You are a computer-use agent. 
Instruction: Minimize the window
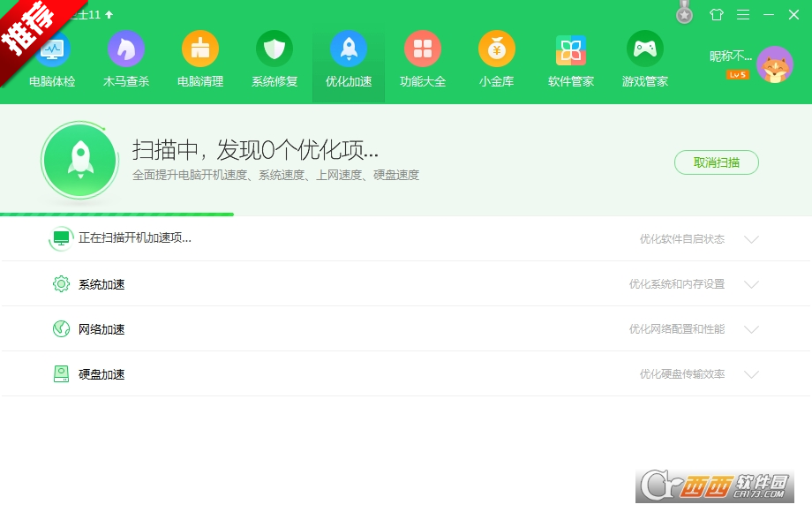click(x=769, y=14)
